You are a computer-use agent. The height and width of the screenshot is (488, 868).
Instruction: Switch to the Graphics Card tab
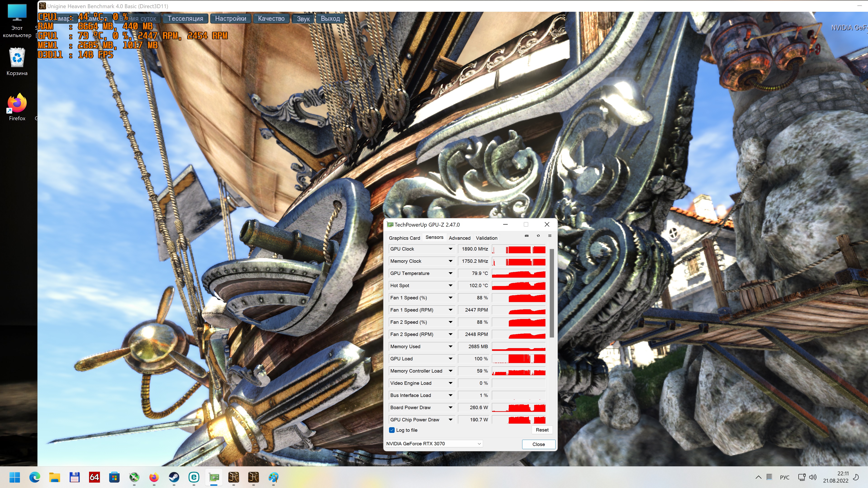pos(404,238)
